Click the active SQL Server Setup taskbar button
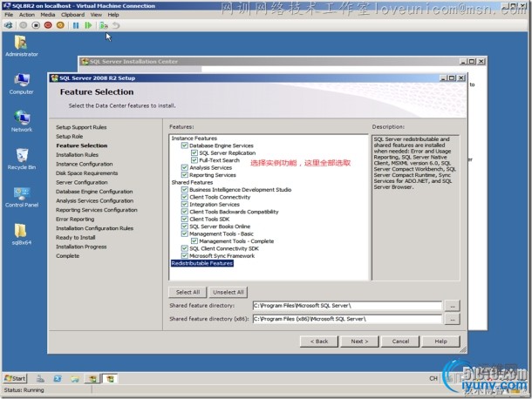Image resolution: width=532 pixels, height=399 pixels. (x=110, y=378)
